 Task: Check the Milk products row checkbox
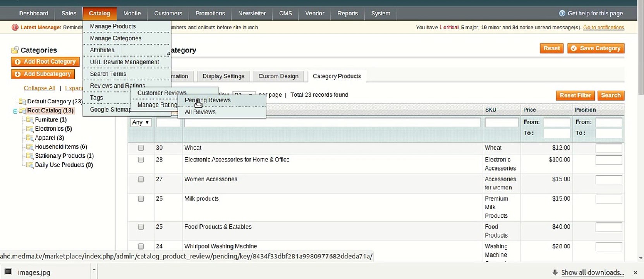[x=141, y=199]
